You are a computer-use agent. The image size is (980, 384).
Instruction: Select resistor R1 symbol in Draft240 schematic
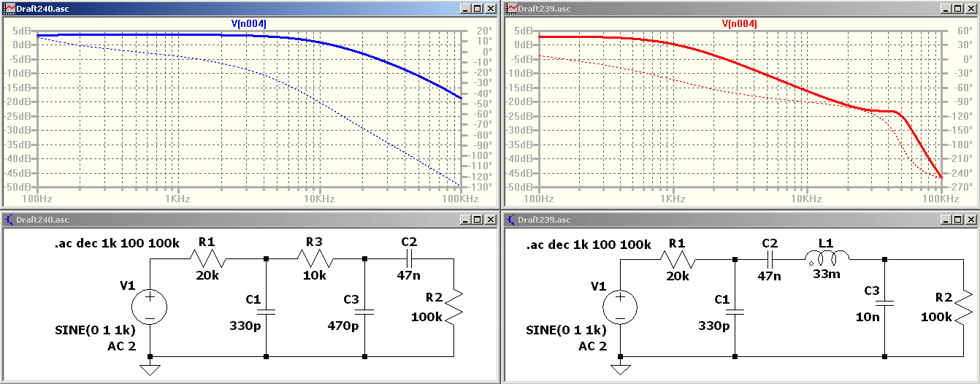click(209, 257)
